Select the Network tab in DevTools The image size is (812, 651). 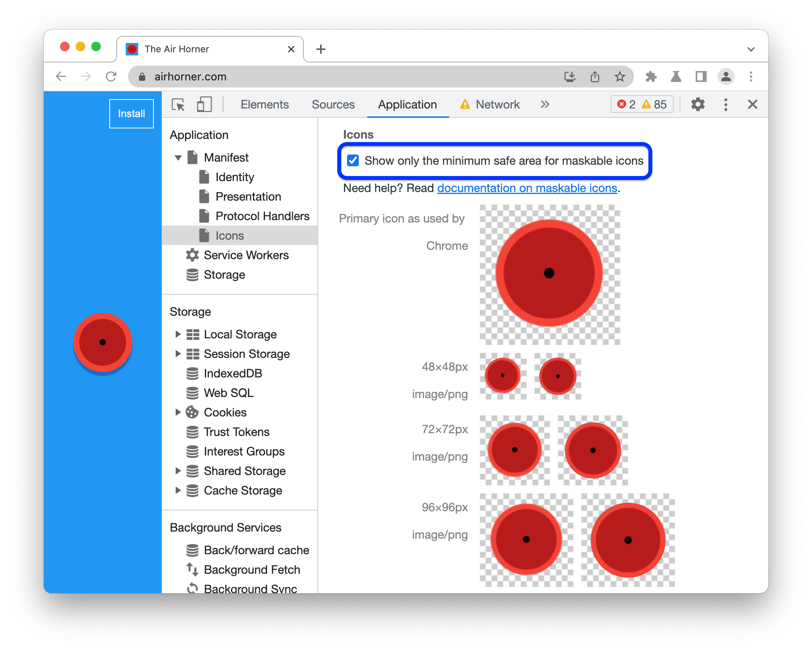pos(498,104)
